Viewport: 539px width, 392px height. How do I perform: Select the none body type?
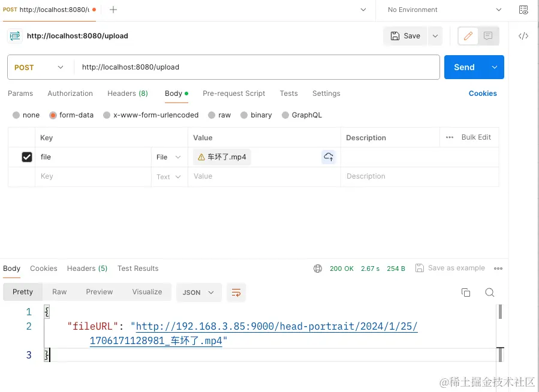[x=16, y=115]
